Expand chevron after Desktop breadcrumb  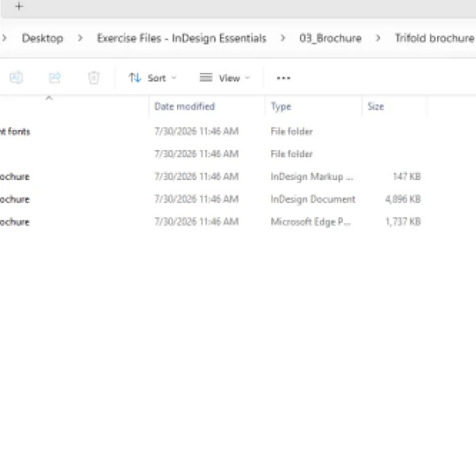80,38
